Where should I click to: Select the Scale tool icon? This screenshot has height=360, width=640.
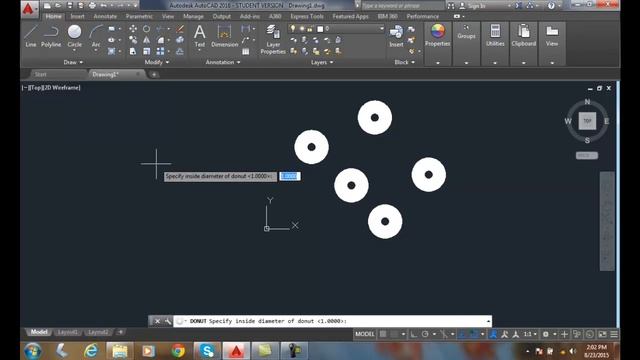click(146, 51)
